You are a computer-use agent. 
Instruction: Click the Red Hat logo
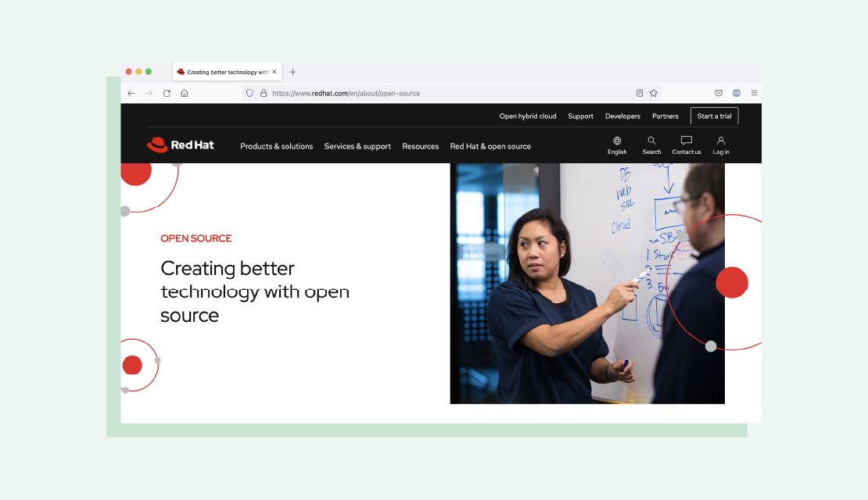point(181,145)
